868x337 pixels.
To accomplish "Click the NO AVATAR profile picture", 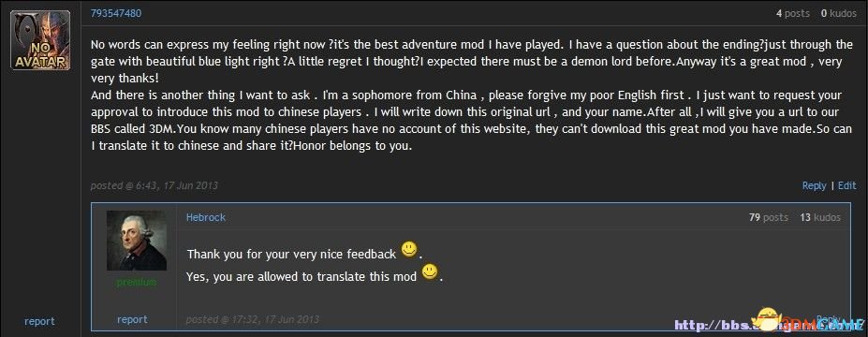I will 40,40.
